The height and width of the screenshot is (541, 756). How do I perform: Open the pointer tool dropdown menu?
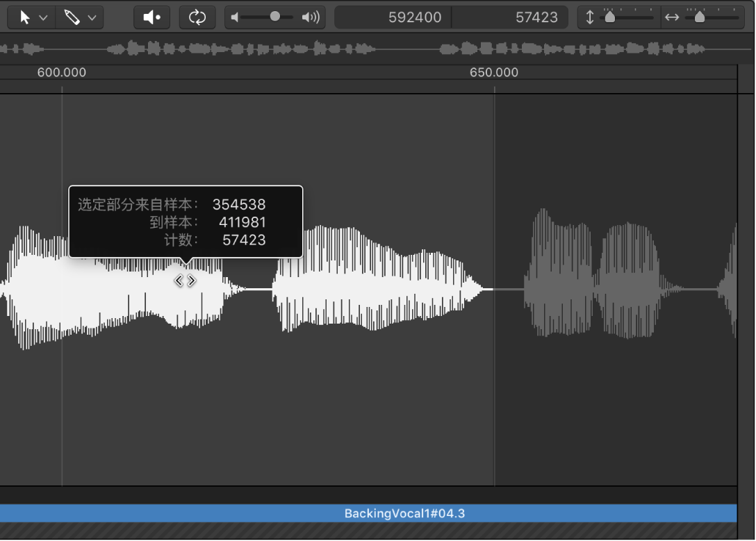pyautogui.click(x=43, y=18)
